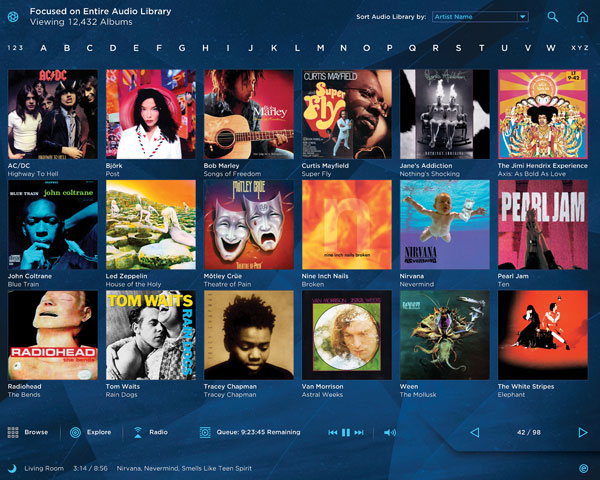
Task: Open Jane's Addiction Nothing's Shocking cover
Action: 445,114
